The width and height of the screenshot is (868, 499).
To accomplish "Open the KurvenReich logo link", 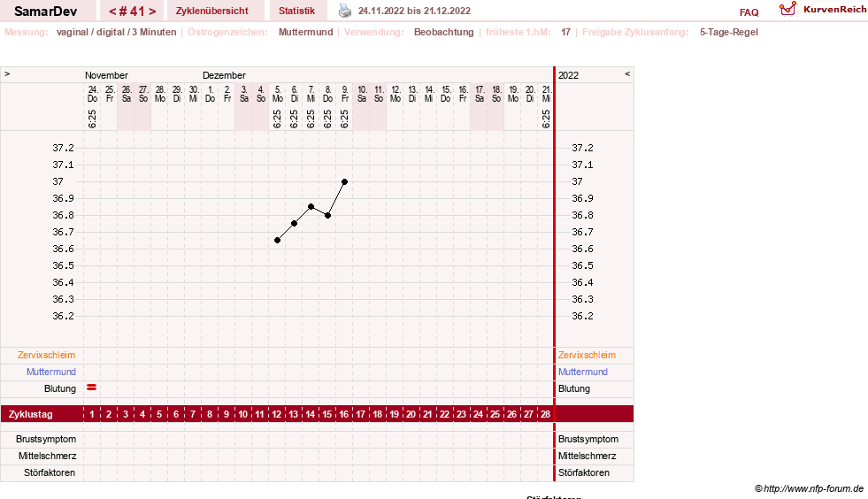I will pos(822,10).
